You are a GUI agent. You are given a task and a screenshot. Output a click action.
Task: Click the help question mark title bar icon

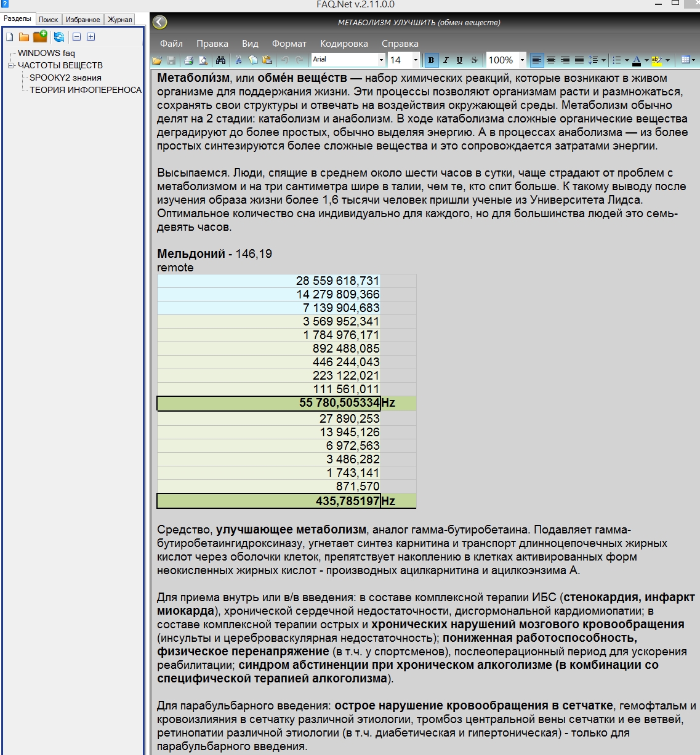tap(5, 4)
